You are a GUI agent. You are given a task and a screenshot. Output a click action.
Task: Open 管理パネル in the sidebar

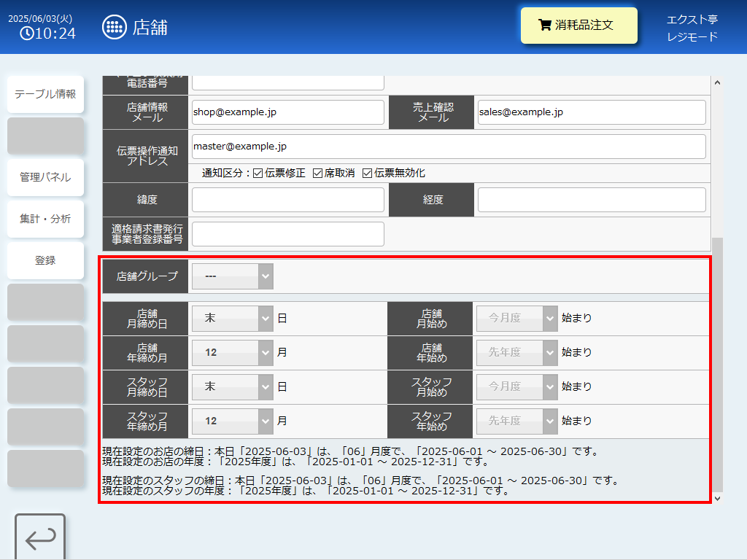pos(45,177)
